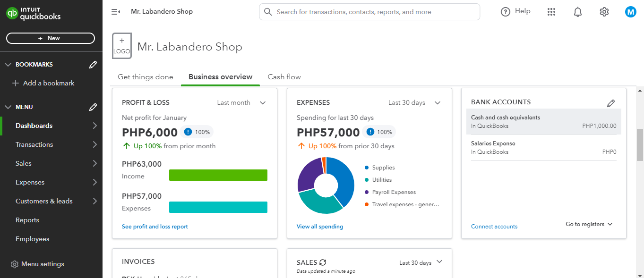
Task: Open the See profit and loss report link
Action: coord(155,227)
